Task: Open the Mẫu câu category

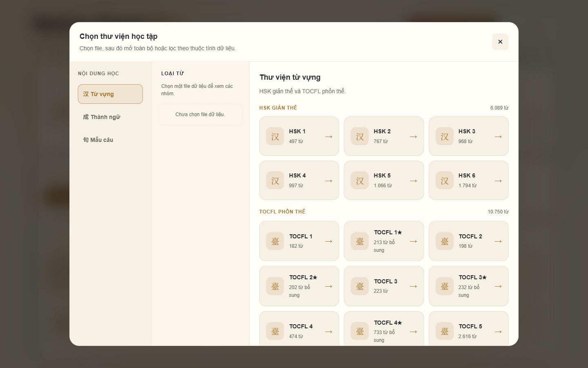Action: point(110,140)
